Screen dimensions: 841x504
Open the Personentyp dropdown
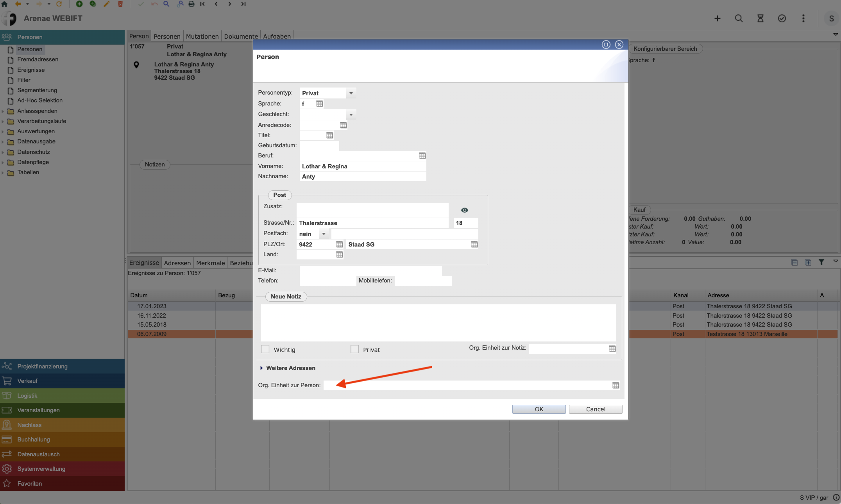coord(351,93)
